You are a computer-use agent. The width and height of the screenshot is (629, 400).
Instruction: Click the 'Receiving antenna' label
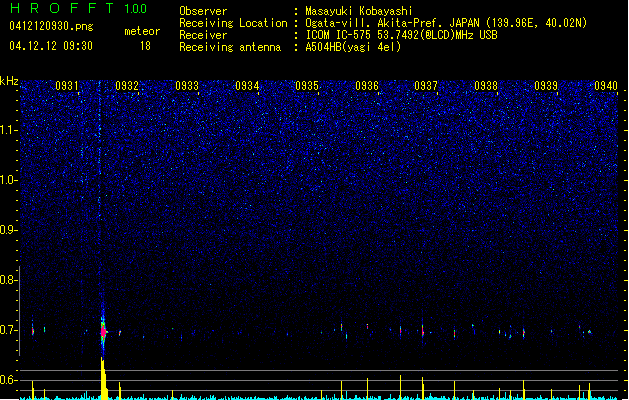pos(230,47)
